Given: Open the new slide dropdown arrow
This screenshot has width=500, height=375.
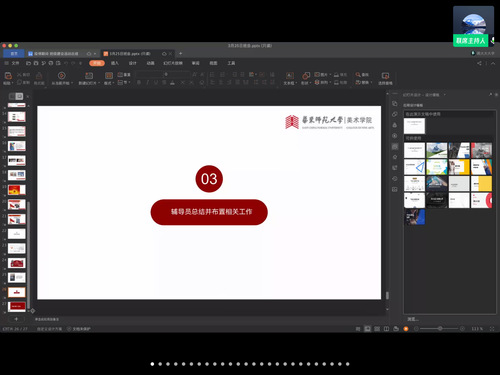Looking at the screenshot, I should tap(99, 83).
